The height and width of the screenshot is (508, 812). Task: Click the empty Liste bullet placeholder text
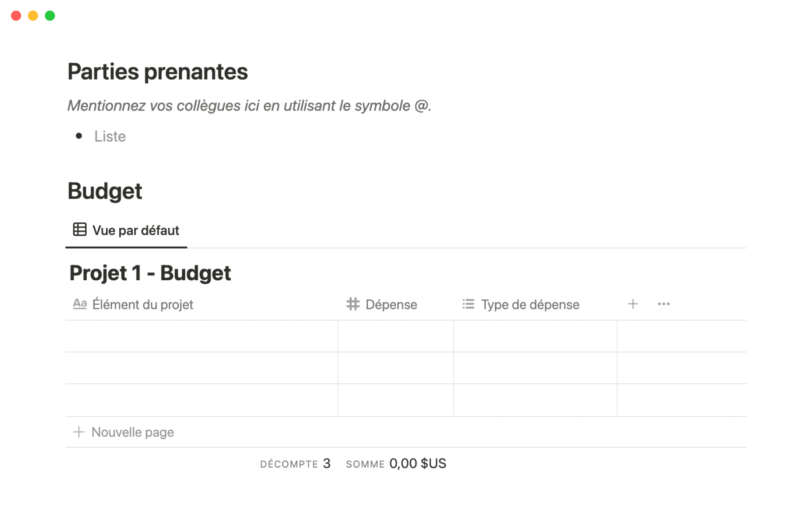(110, 136)
